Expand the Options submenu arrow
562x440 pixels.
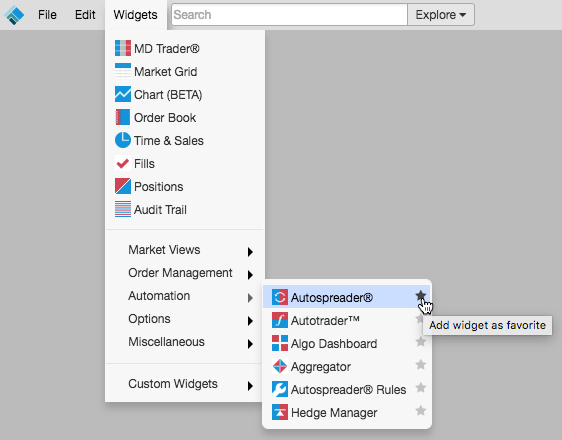250,321
